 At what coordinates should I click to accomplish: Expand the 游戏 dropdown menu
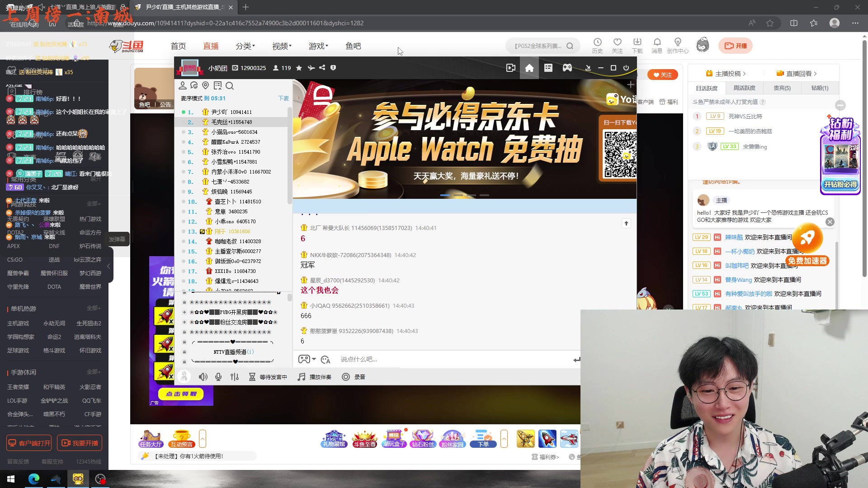point(318,46)
